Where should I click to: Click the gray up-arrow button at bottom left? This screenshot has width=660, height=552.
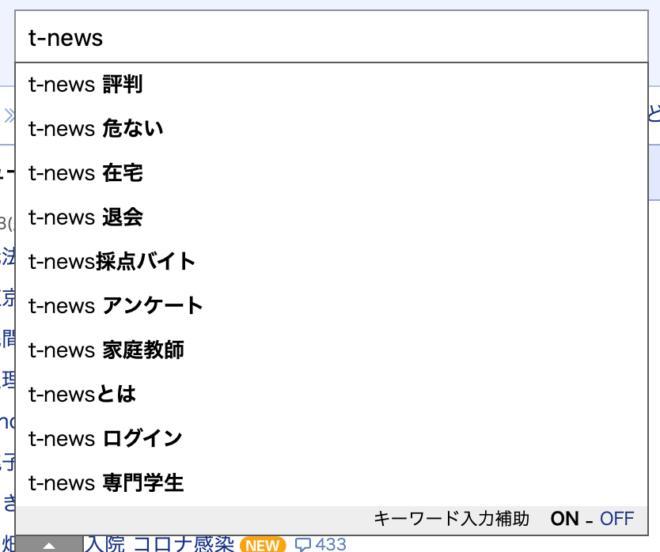click(48, 545)
